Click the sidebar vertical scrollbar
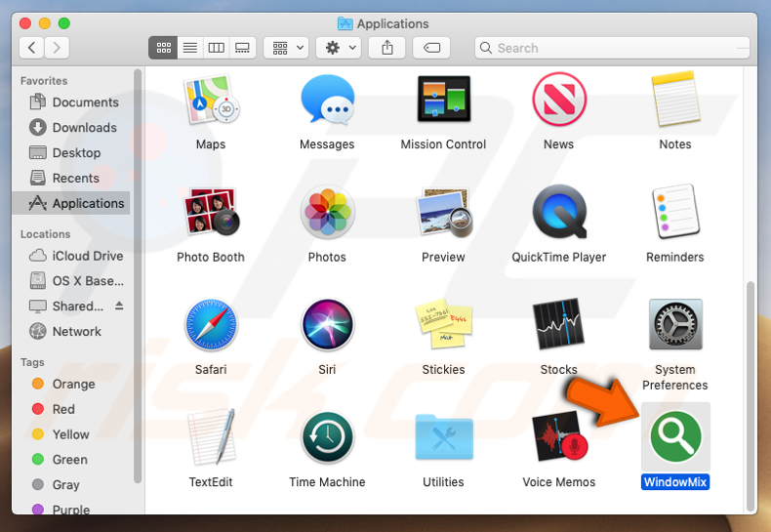771x532 pixels. [x=138, y=275]
